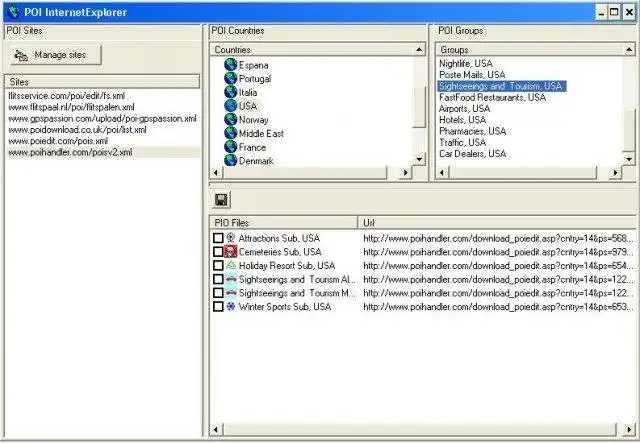Click PIO Files list scroll right arrow
Image resolution: width=640 pixels, height=443 pixels.
click(x=629, y=430)
